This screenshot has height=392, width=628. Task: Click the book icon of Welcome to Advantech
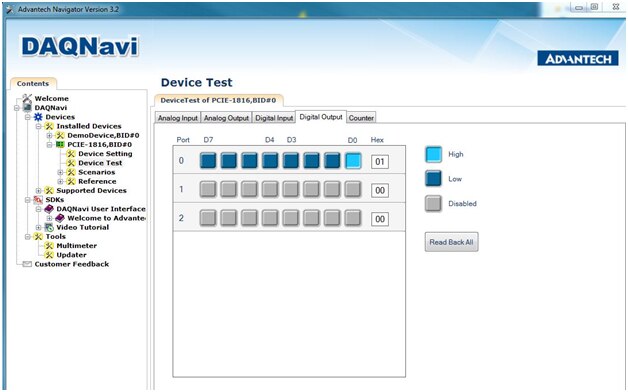click(x=60, y=218)
